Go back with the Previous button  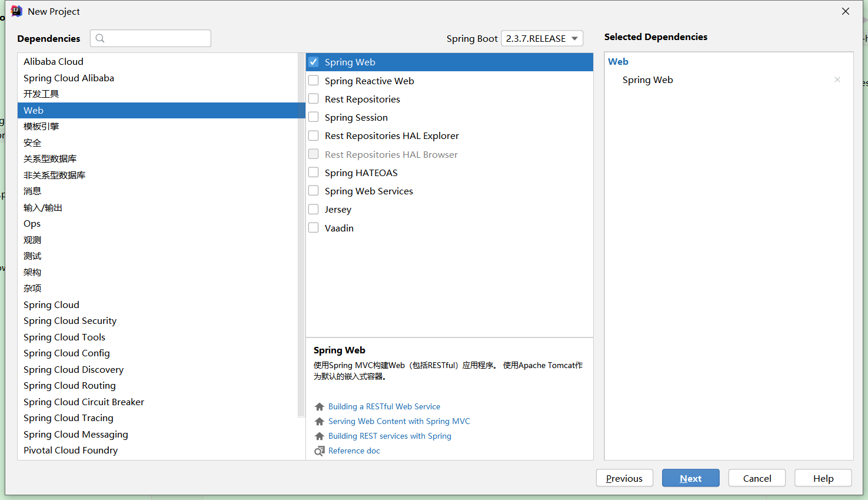[624, 478]
